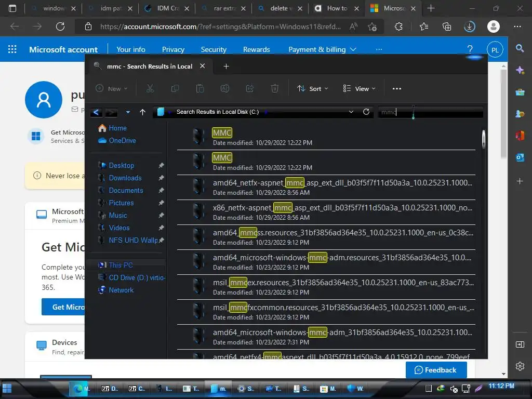Open Documents in Explorer sidebar
This screenshot has height=399, width=532.
click(x=121, y=190)
